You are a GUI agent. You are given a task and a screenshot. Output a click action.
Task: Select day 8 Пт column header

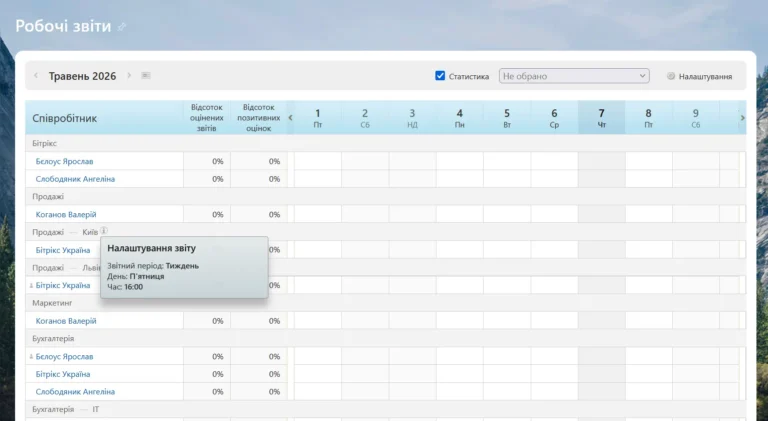click(648, 117)
